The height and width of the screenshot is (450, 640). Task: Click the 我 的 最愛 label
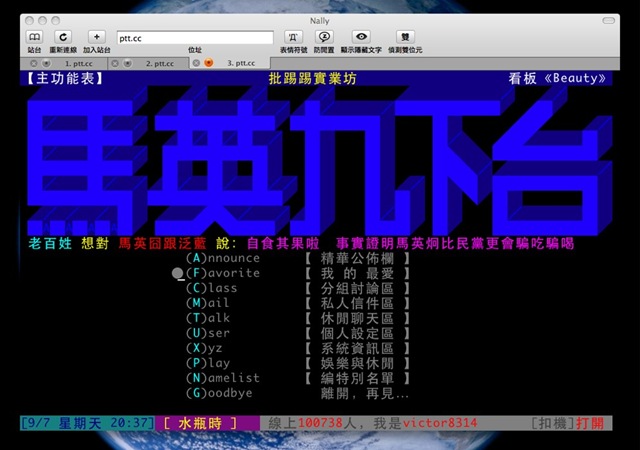coord(357,273)
